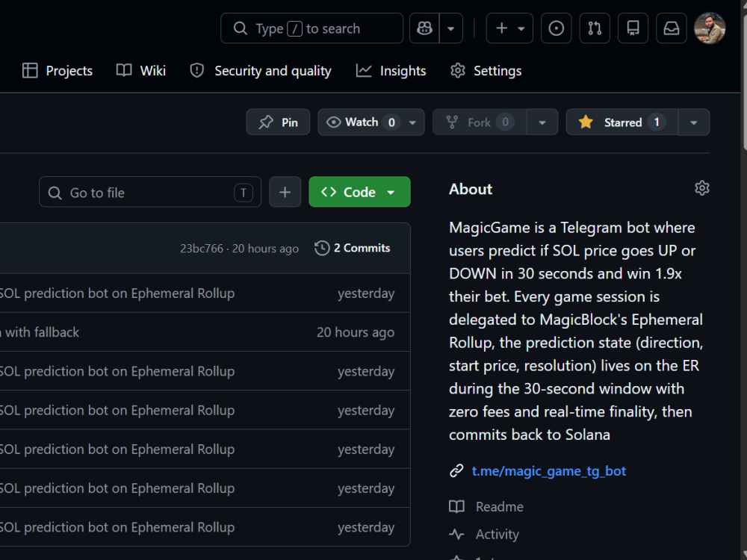
Task: Open the 'with fallback' commit message
Action: tap(40, 332)
